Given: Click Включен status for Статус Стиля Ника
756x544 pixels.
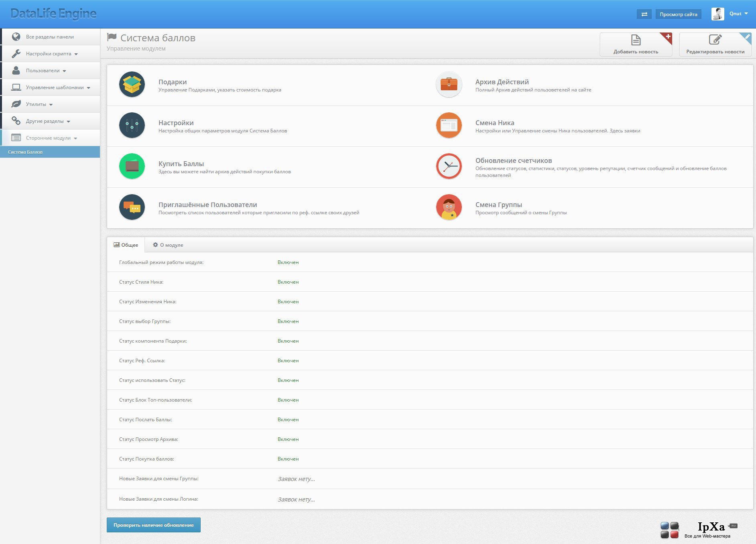Looking at the screenshot, I should pos(288,282).
